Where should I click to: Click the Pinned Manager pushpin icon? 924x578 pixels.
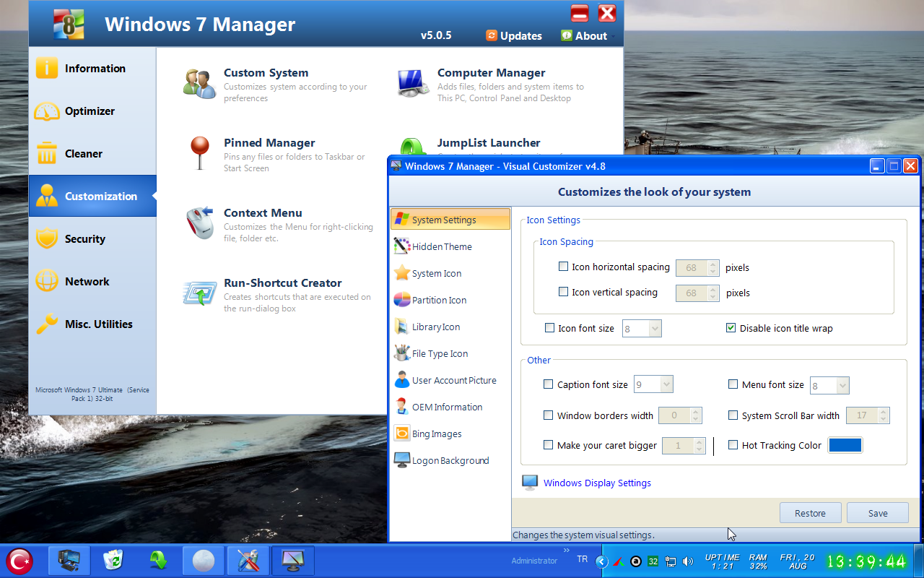point(199,153)
